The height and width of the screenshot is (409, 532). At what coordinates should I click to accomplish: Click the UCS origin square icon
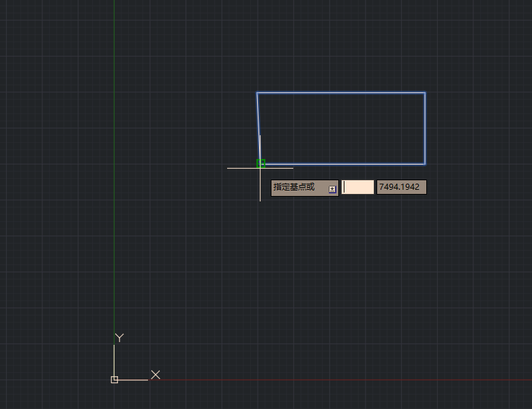[115, 380]
